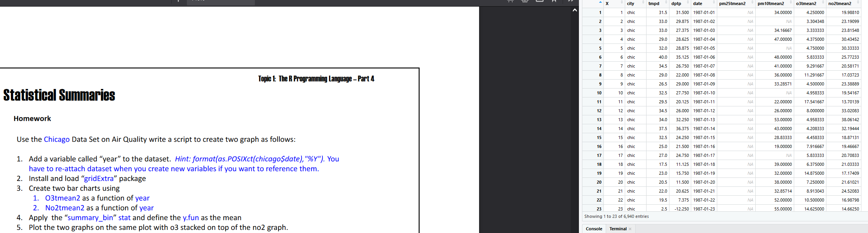The height and width of the screenshot is (233, 868).
Task: Click the pm10tmean2 value 34.16667
Action: (783, 30)
